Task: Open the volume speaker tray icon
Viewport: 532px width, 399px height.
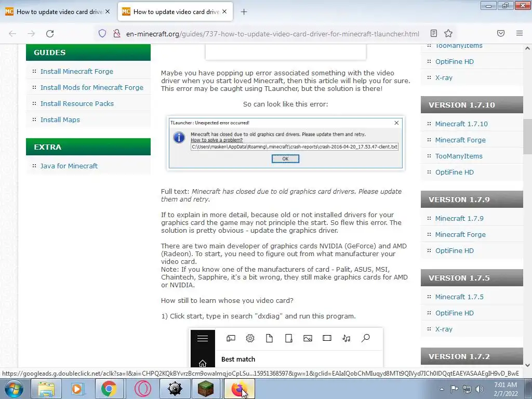Action: [480, 389]
